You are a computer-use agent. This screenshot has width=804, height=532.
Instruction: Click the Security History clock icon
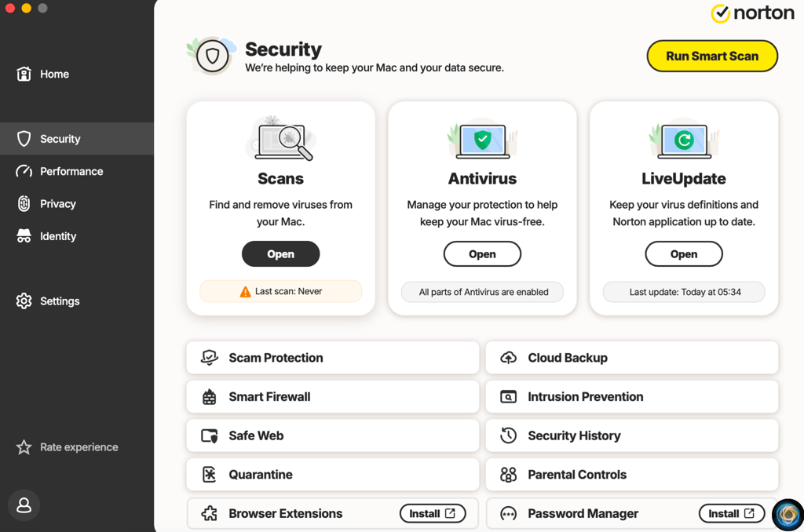508,435
